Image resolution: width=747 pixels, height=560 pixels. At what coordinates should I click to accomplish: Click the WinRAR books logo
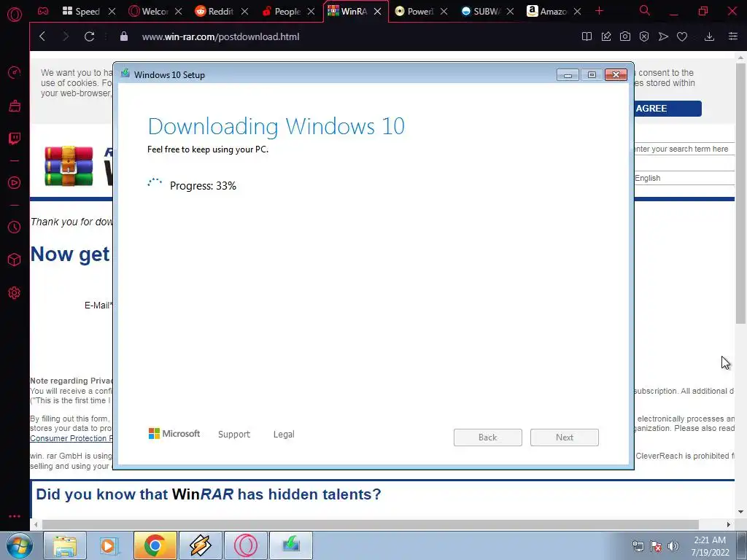coord(69,166)
